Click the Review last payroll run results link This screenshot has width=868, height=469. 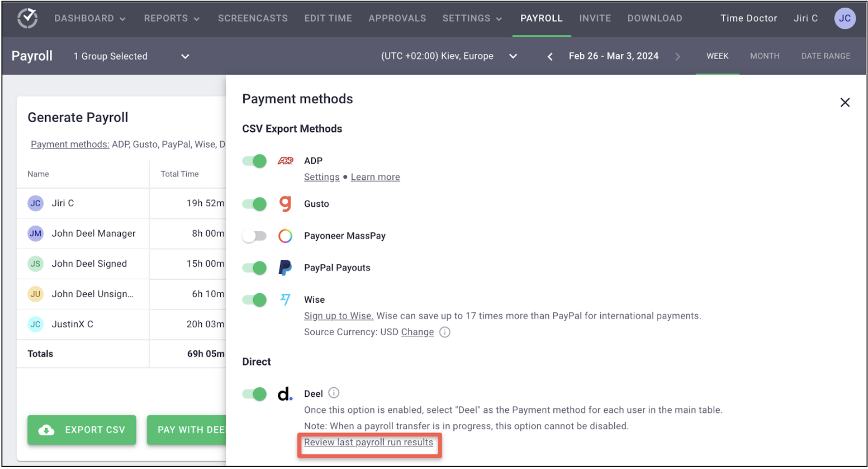pyautogui.click(x=369, y=442)
